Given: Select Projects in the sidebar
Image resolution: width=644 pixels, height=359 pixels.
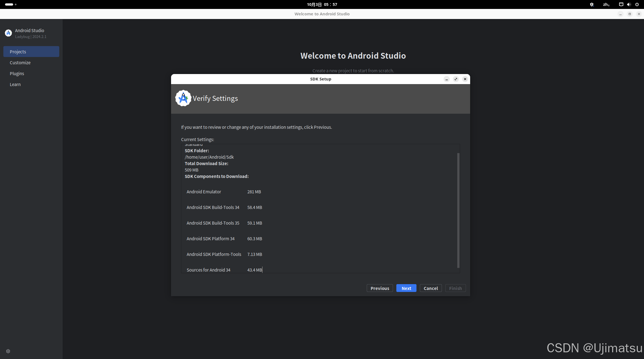Looking at the screenshot, I should 31,52.
